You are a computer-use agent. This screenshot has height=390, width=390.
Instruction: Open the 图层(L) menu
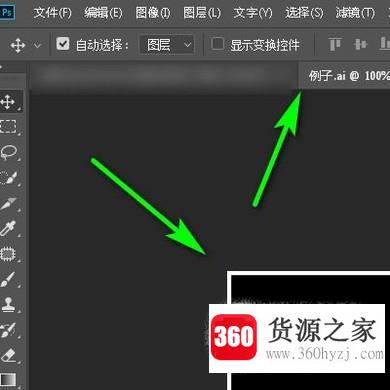click(x=202, y=13)
